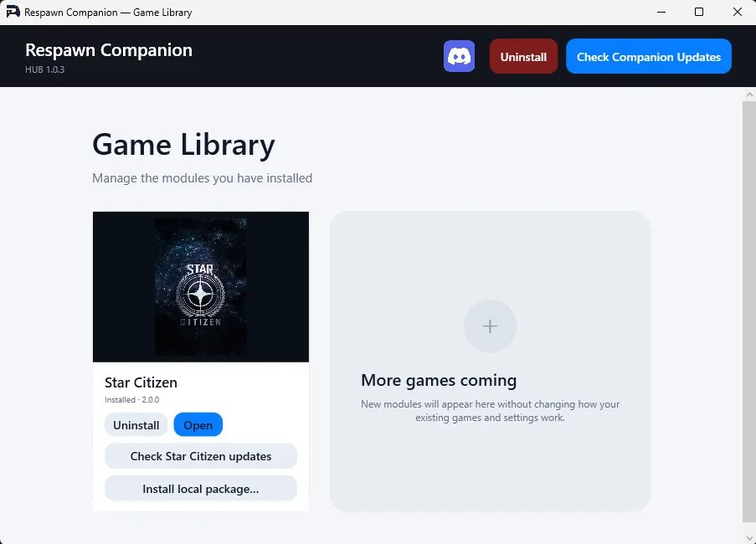Viewport: 756px width, 544px height.
Task: Uninstall the Star Citizen module
Action: (136, 425)
